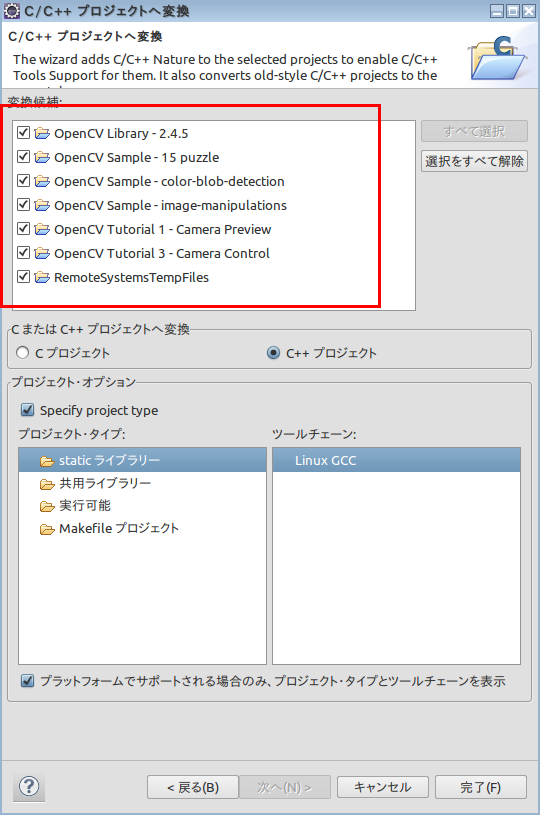Click the 共用ライブラリー folder icon

click(47, 484)
